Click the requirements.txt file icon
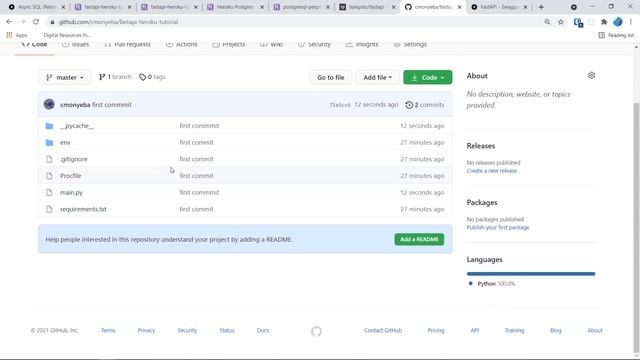640x360 pixels. click(x=49, y=209)
